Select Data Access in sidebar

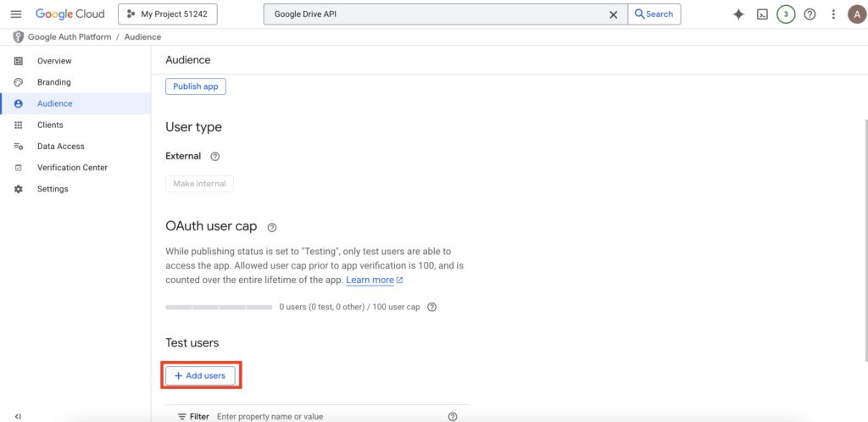tap(60, 146)
